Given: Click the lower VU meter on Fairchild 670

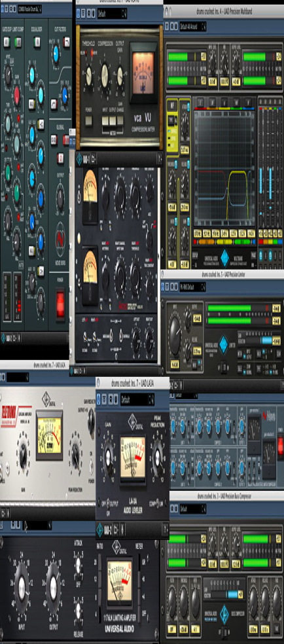Looking at the screenshot, I should point(90,276).
